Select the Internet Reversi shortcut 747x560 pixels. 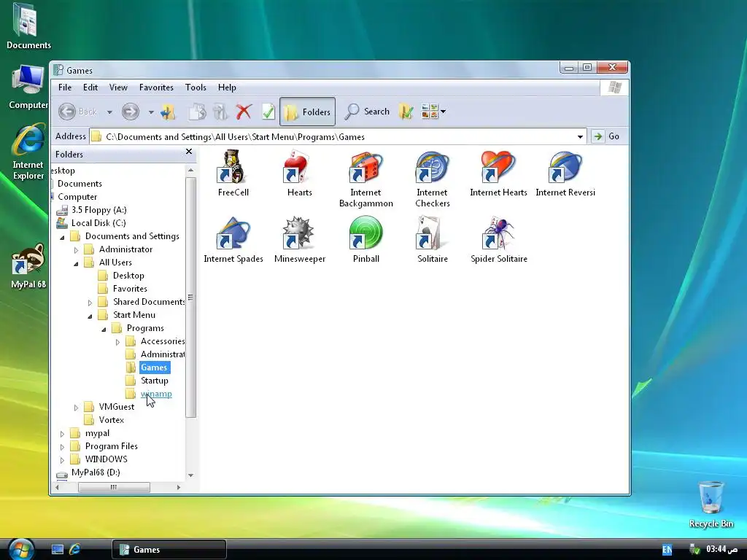pyautogui.click(x=565, y=174)
